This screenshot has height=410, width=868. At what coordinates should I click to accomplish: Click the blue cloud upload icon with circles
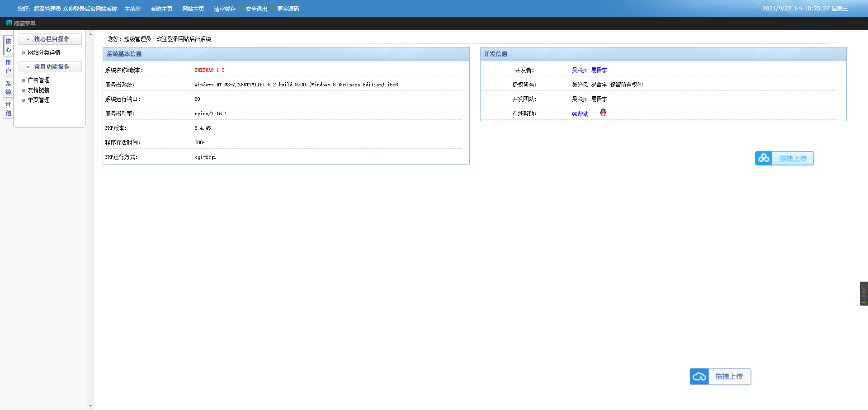click(x=764, y=158)
